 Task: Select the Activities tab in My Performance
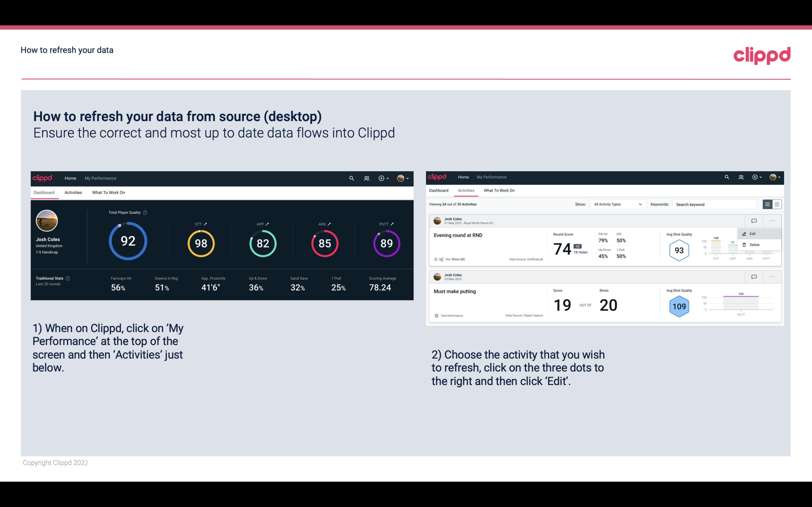465,191
